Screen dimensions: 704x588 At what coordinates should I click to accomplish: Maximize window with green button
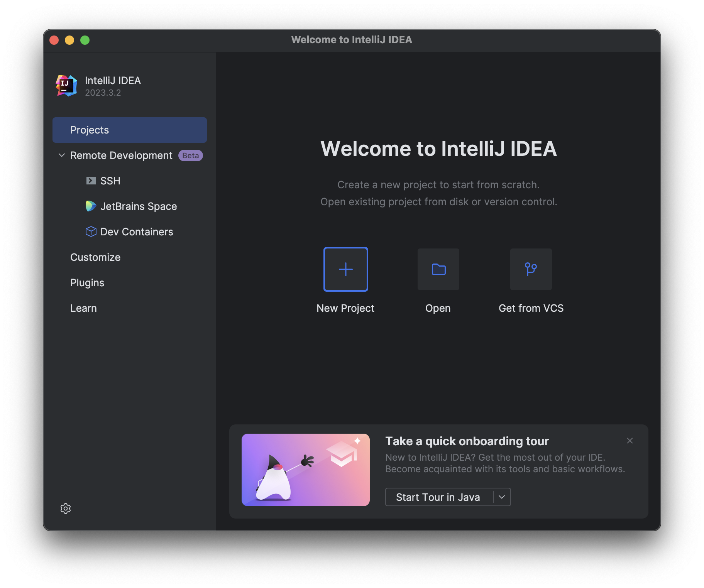pos(85,40)
